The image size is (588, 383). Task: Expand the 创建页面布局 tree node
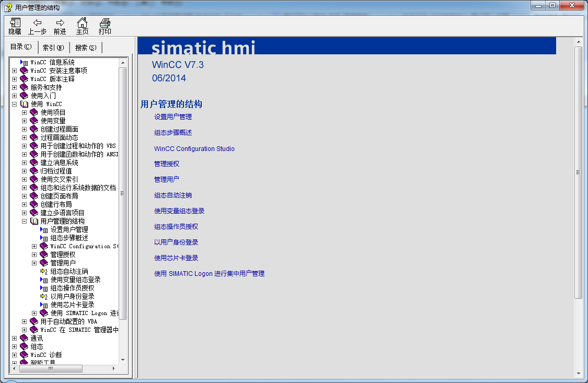pos(25,196)
